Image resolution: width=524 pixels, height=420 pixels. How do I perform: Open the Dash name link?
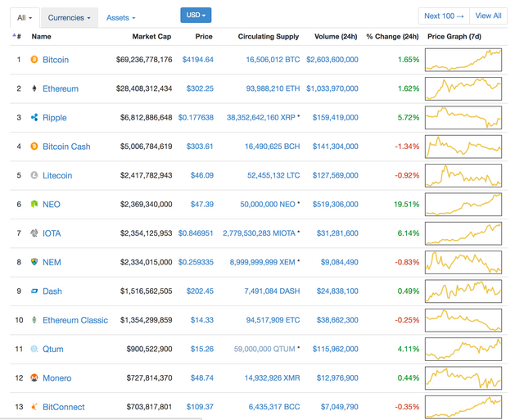pos(52,291)
